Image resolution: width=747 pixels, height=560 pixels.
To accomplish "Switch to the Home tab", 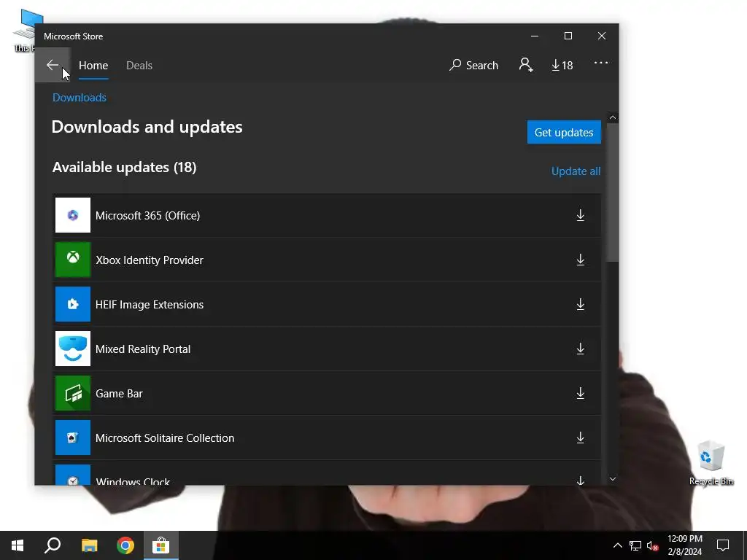I will tap(93, 65).
